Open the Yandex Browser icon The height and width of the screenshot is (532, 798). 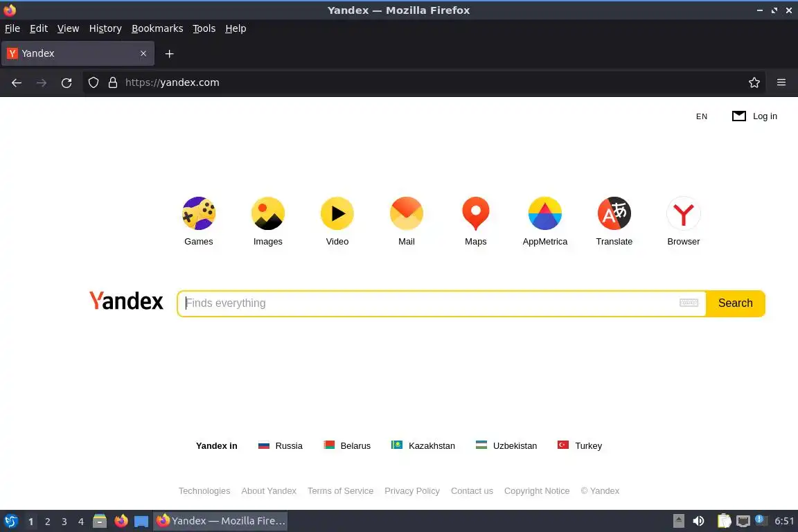click(x=683, y=213)
